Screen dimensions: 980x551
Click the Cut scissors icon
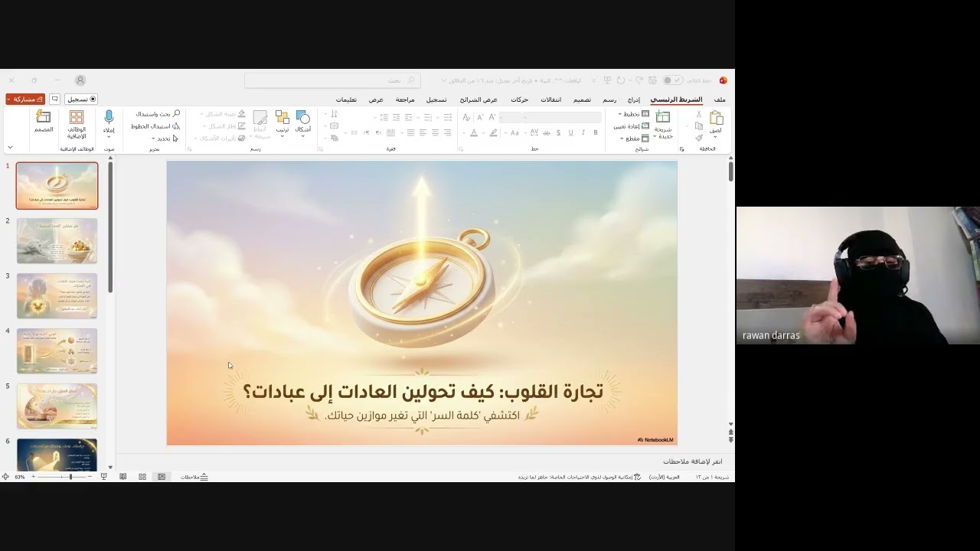coord(699,114)
